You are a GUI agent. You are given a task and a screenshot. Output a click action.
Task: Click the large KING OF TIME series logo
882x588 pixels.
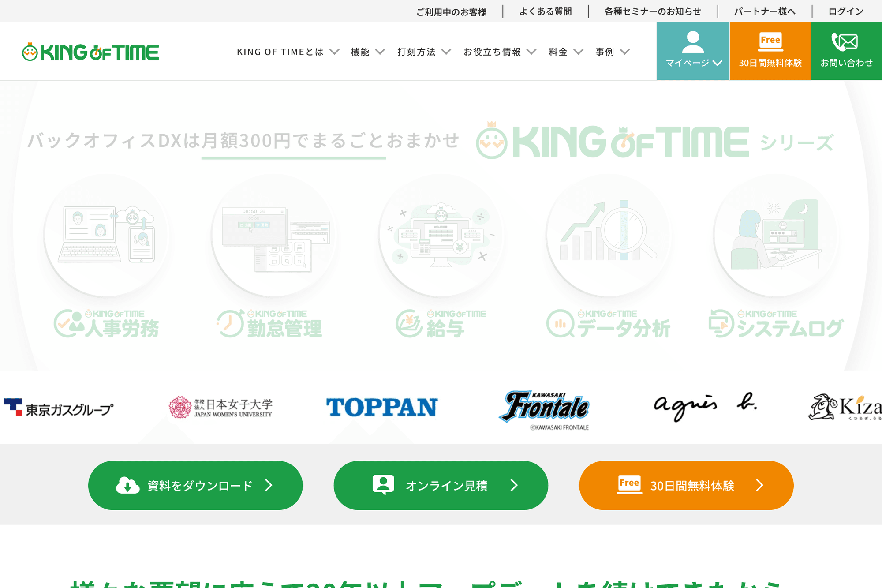613,141
